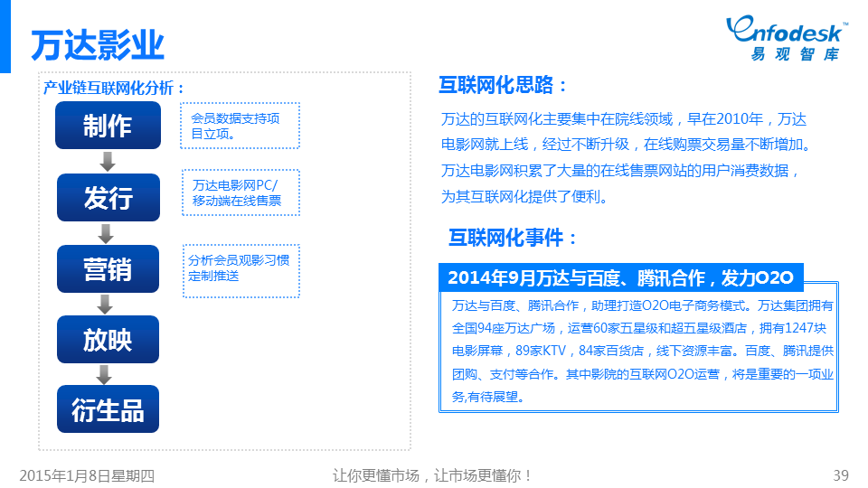Viewport: 868px width, 488px height.
Task: Select the 发行 blue box
Action: 108,197
